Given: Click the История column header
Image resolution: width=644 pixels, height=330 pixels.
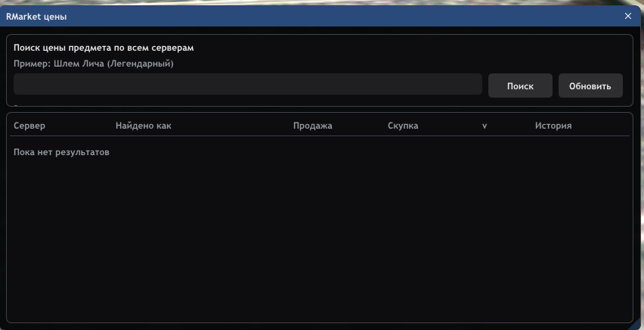Looking at the screenshot, I should [x=553, y=126].
